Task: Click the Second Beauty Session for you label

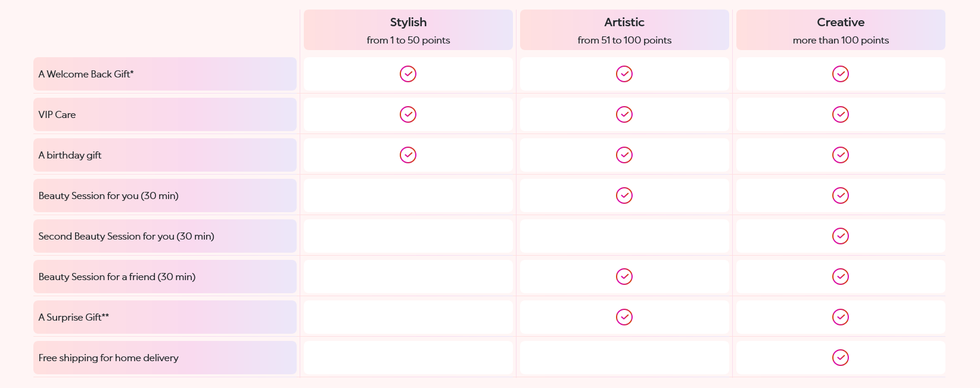Action: [126, 236]
